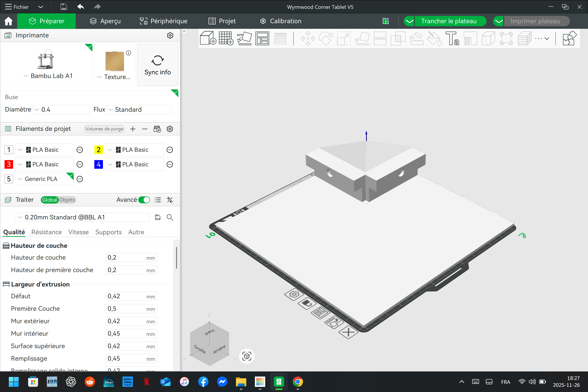
Task: Select the Rotate tool
Action: [326, 38]
